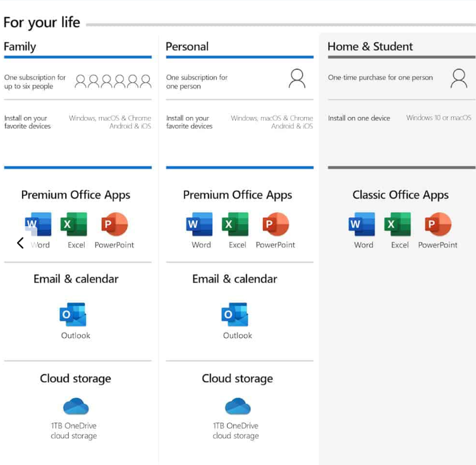476x465 pixels.
Task: Click the six-people icon in Family plan
Action: click(x=113, y=82)
